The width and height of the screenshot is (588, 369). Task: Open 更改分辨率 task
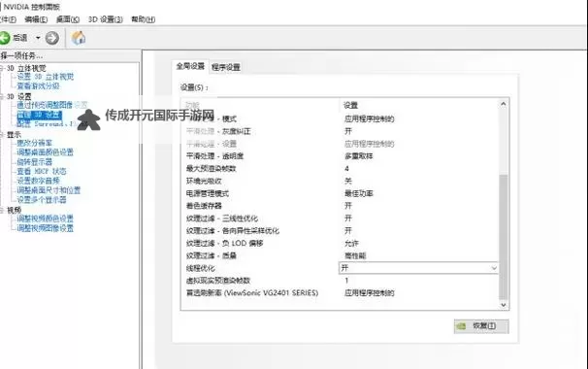pyautogui.click(x=35, y=143)
